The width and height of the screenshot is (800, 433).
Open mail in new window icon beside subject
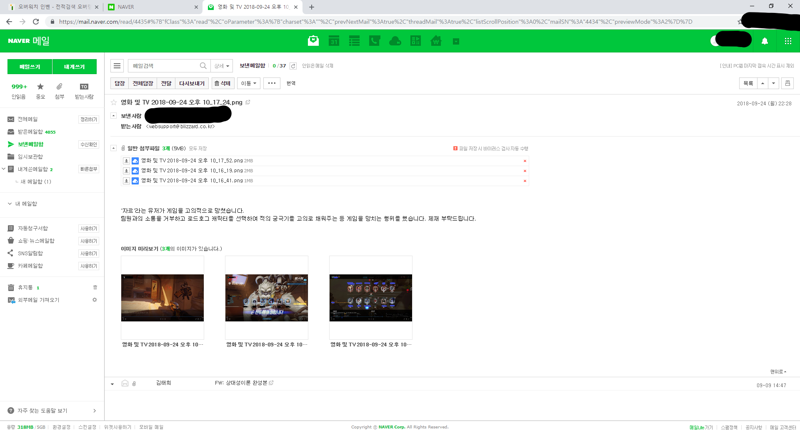tap(248, 103)
